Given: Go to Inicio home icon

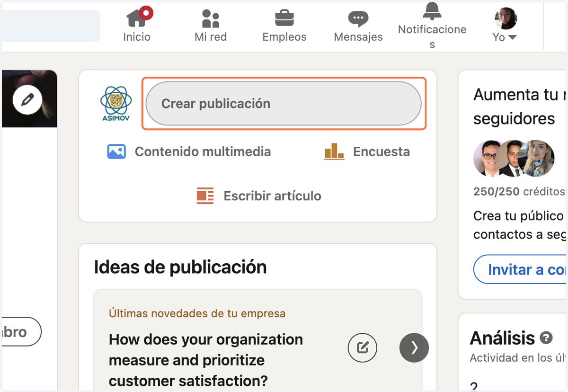Looking at the screenshot, I should 137,18.
